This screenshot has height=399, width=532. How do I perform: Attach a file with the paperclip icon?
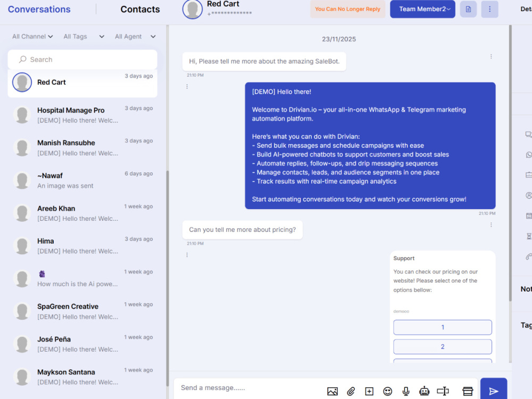(x=351, y=391)
